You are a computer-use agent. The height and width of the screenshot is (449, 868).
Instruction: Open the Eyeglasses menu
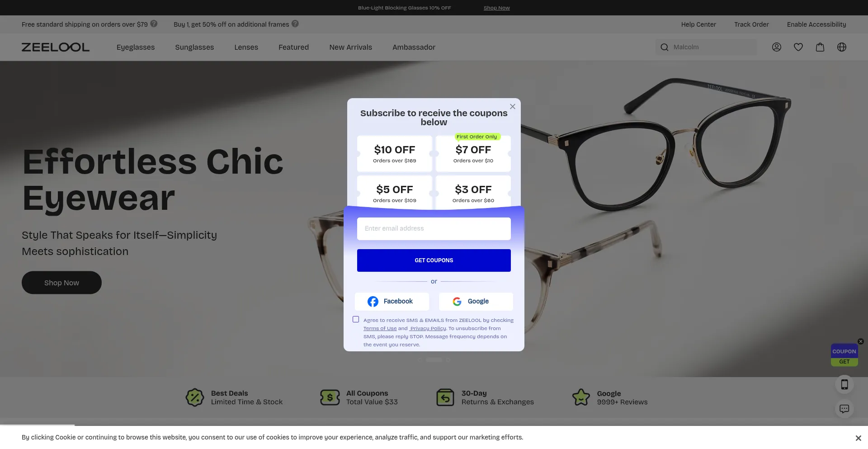coord(136,47)
